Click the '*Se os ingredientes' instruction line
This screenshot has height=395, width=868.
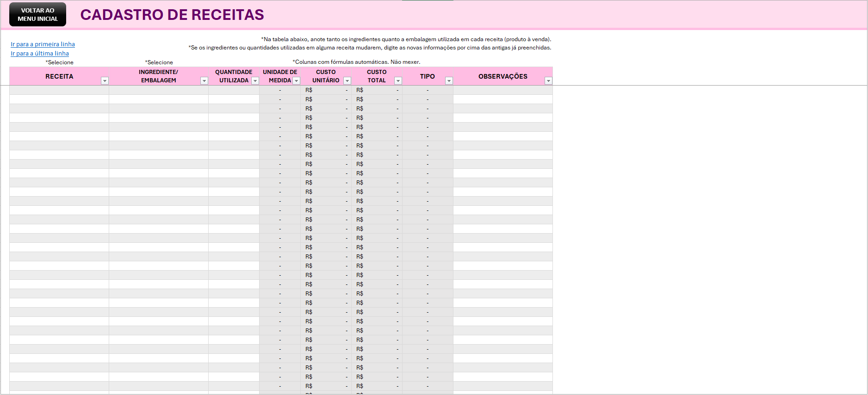coord(370,48)
